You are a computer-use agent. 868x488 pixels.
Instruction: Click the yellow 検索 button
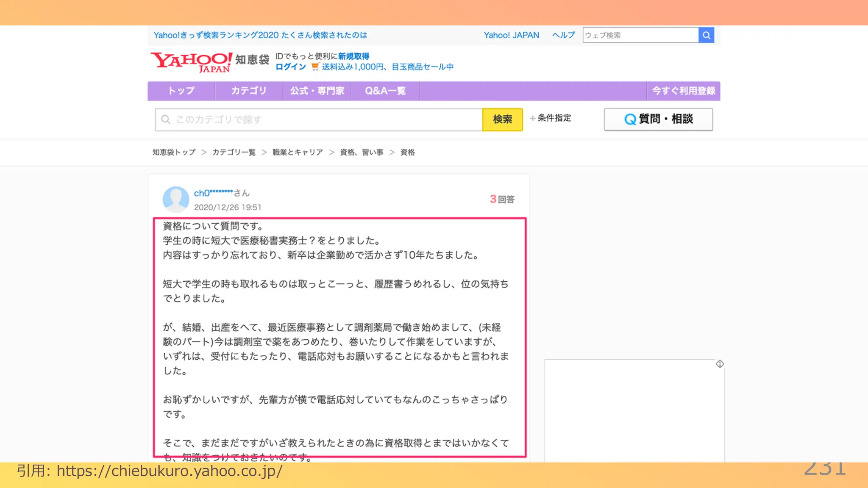coord(502,119)
